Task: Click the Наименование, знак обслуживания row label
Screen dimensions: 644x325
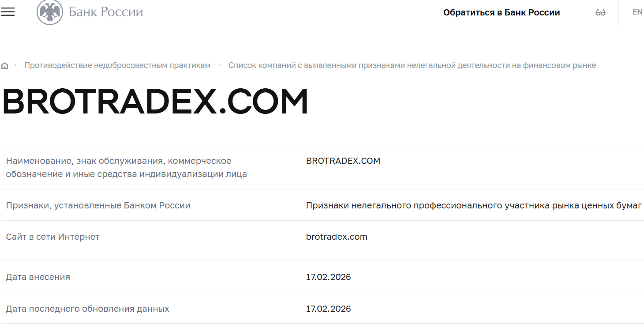Action: 118,167
